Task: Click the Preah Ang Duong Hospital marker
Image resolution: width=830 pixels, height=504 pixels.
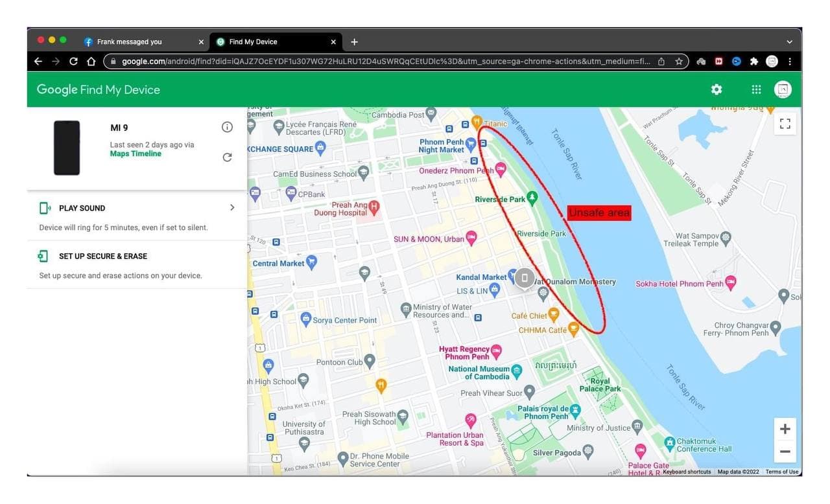Action: (x=373, y=207)
